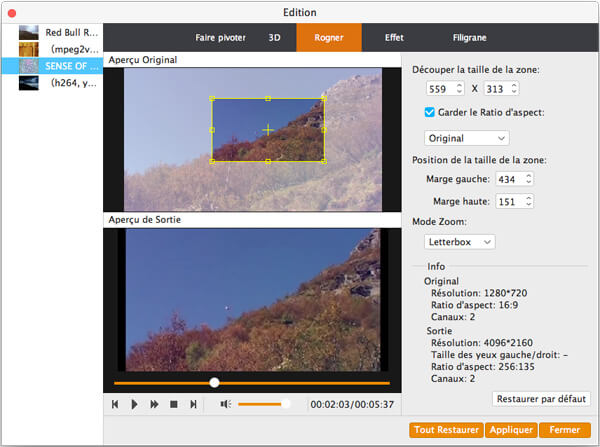
Task: Click the crop width field showing 559
Action: coord(438,89)
